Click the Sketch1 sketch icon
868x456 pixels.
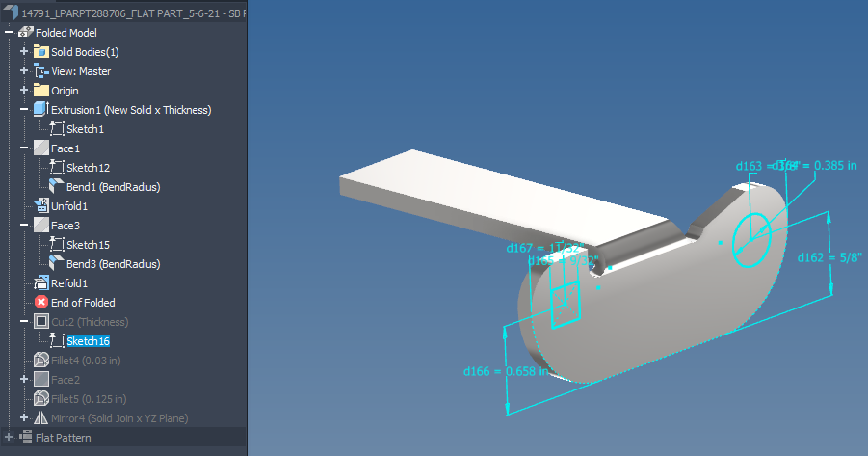pyautogui.click(x=57, y=128)
